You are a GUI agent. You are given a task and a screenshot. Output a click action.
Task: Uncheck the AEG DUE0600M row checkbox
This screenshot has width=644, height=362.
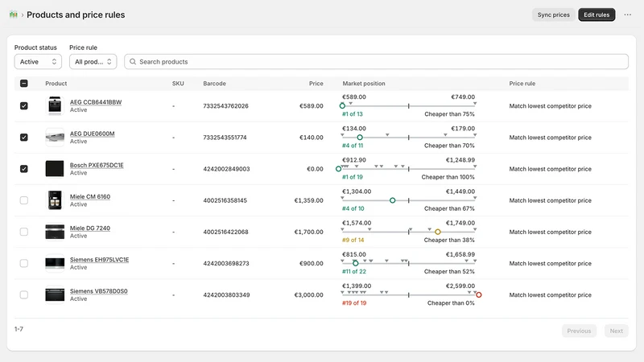point(24,137)
